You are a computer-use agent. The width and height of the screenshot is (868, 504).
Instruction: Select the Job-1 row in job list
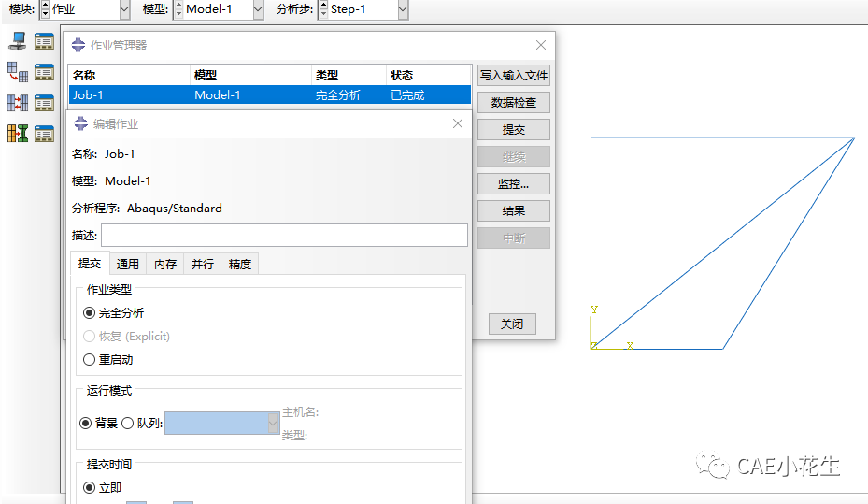270,94
